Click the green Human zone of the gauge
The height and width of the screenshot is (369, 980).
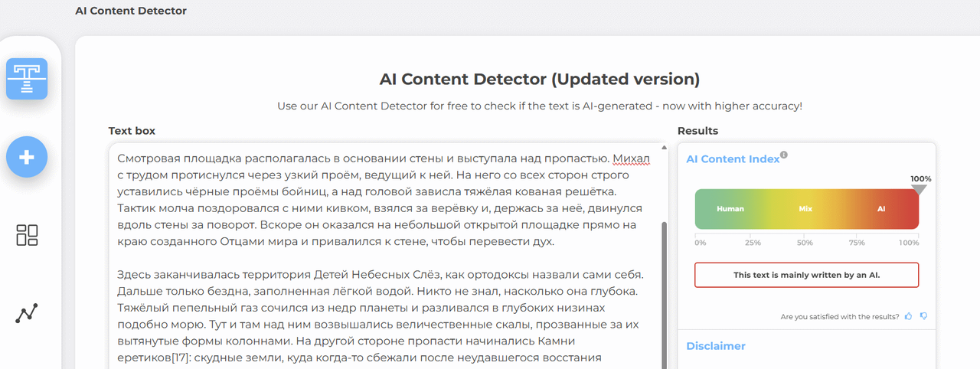pos(730,209)
